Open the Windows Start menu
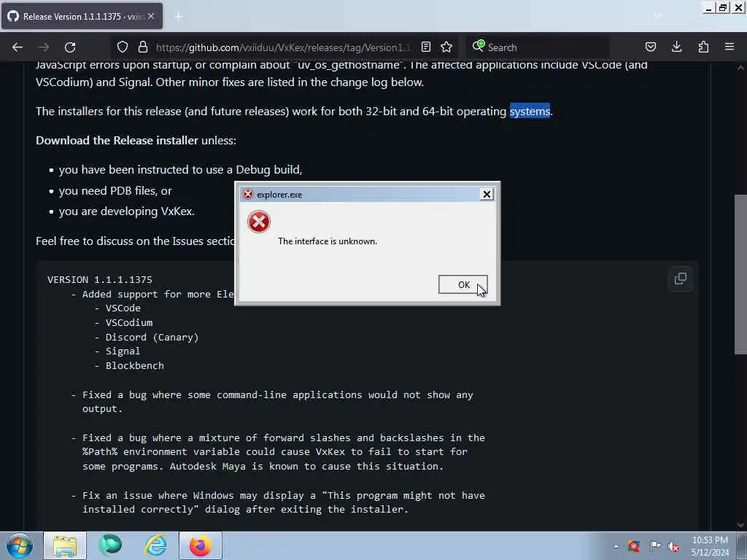 click(20, 545)
